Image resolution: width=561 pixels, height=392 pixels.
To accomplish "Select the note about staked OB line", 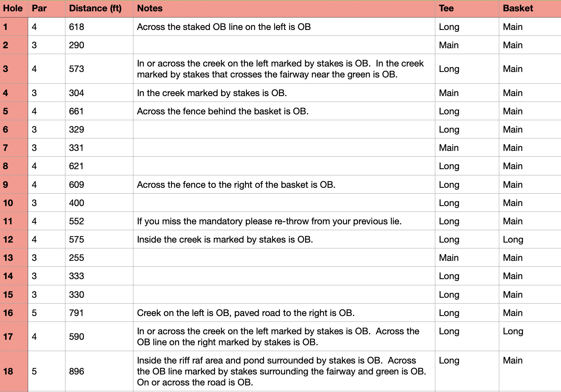I will (224, 27).
